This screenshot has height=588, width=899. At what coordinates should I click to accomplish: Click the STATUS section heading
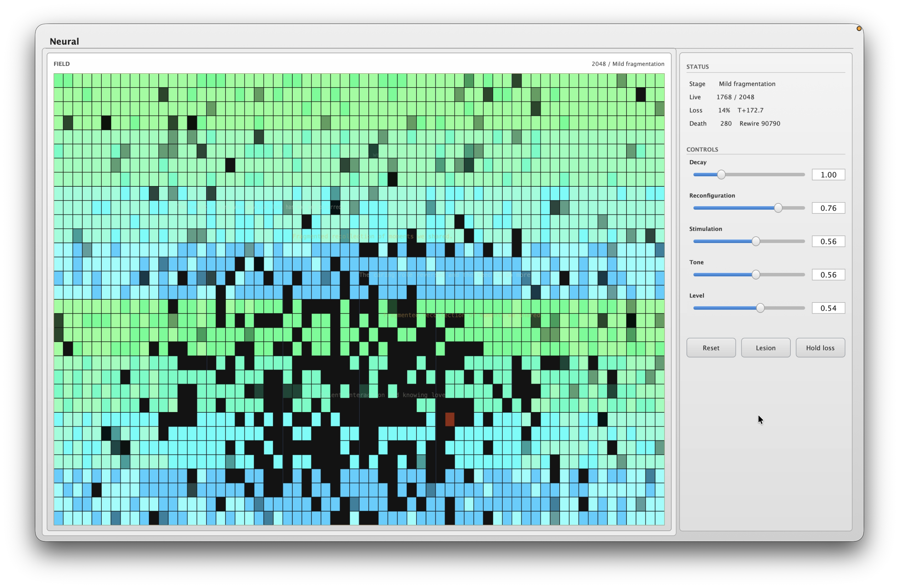(697, 66)
